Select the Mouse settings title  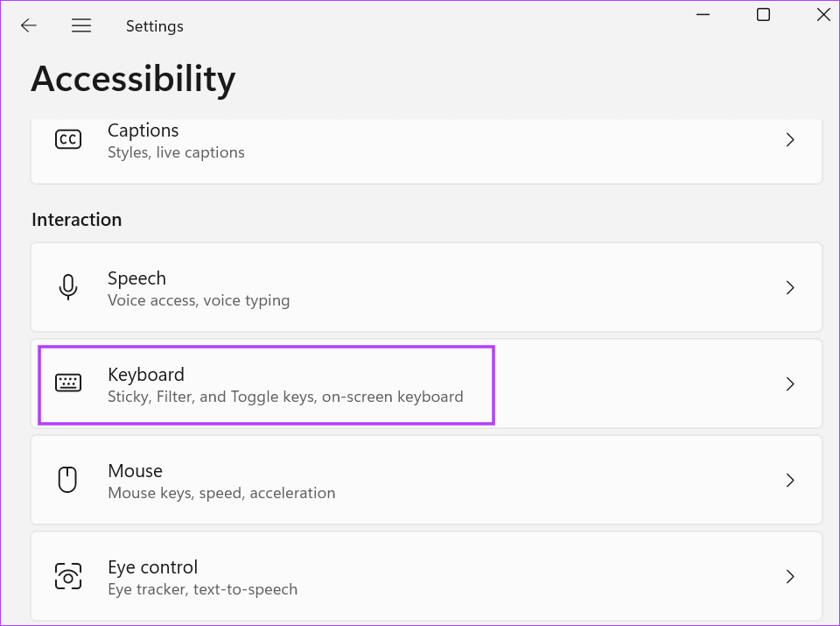(x=135, y=470)
